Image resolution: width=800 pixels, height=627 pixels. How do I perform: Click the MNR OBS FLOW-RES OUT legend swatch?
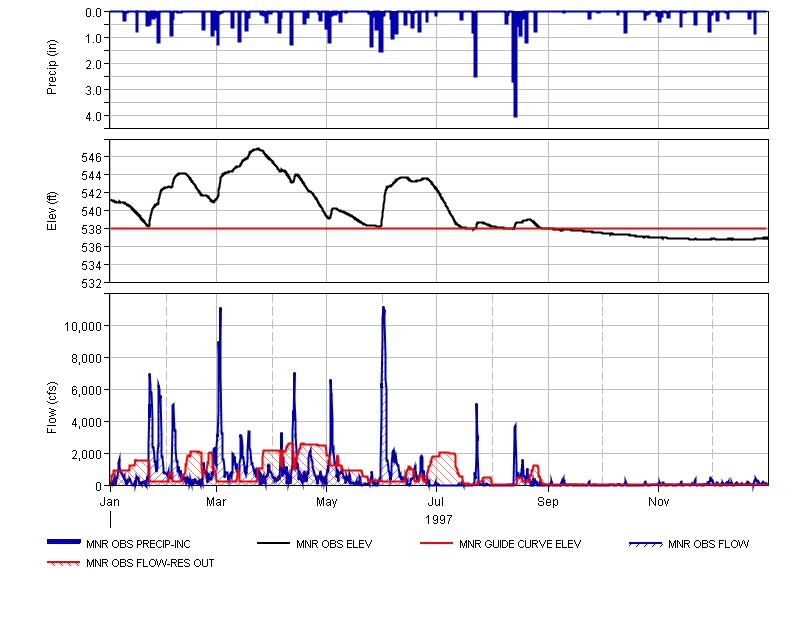(x=65, y=563)
